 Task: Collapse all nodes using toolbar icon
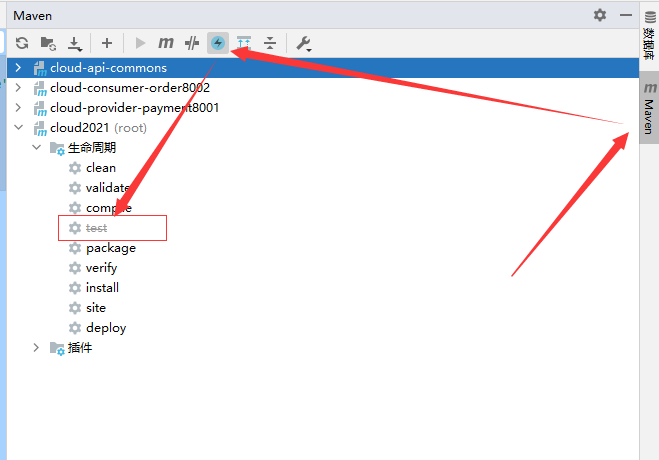click(270, 43)
